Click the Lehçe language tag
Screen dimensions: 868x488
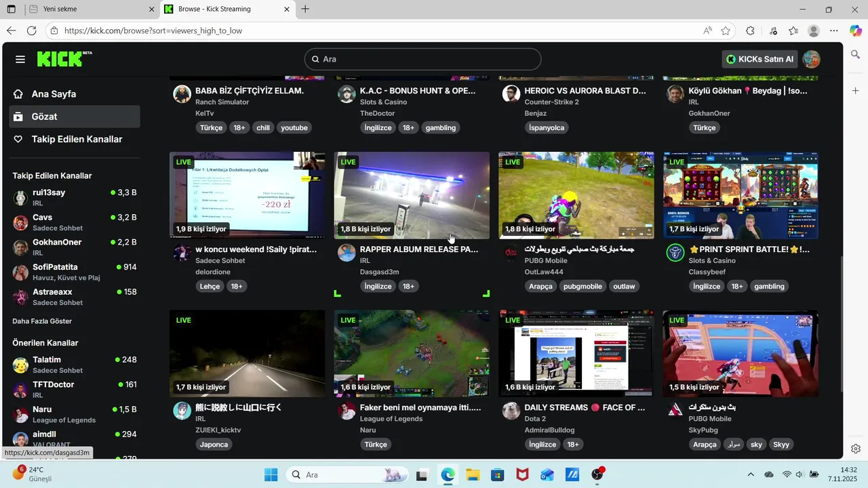[x=210, y=286]
